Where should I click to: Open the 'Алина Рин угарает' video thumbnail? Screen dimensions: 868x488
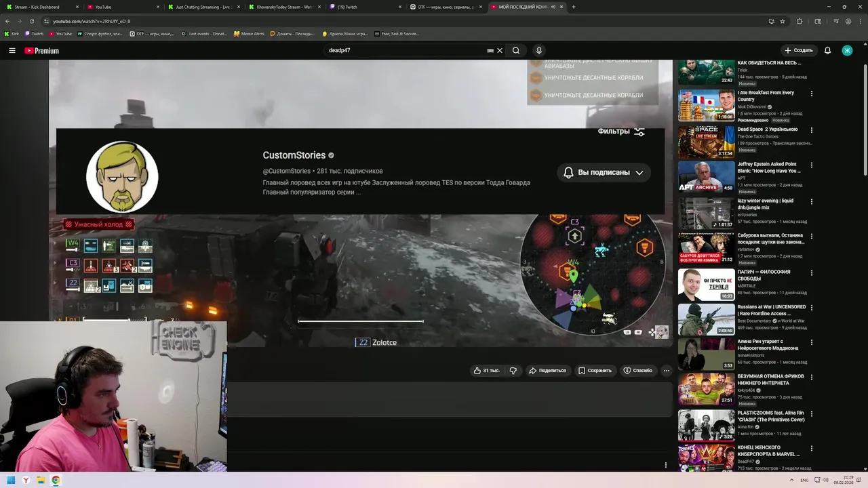pyautogui.click(x=706, y=354)
